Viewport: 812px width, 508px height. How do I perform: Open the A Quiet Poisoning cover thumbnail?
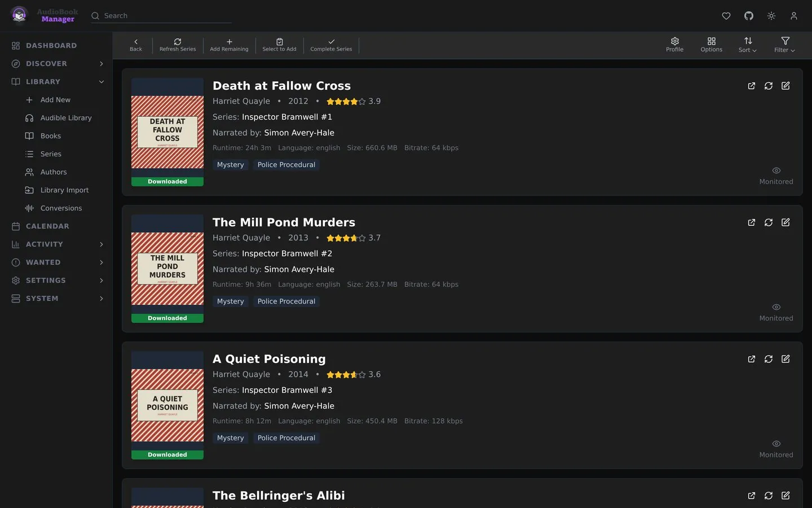pyautogui.click(x=167, y=405)
